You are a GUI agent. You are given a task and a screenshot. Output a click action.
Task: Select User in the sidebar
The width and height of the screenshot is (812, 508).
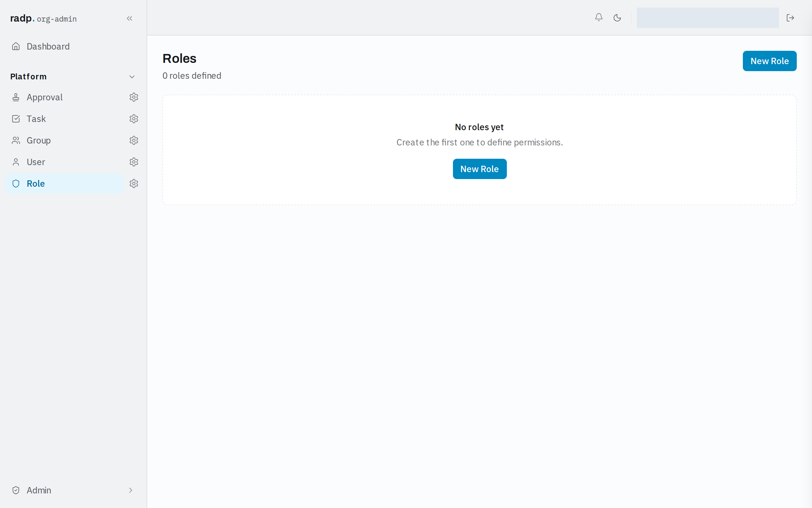[x=64, y=162]
